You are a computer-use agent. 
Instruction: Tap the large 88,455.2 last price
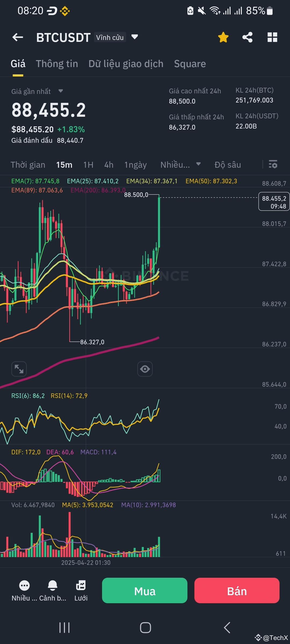[x=49, y=110]
